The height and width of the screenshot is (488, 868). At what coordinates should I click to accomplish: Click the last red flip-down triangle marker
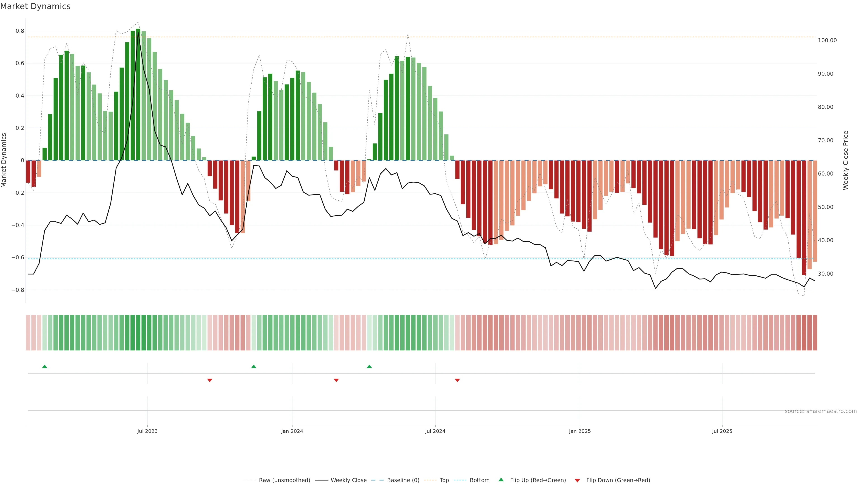pyautogui.click(x=457, y=380)
